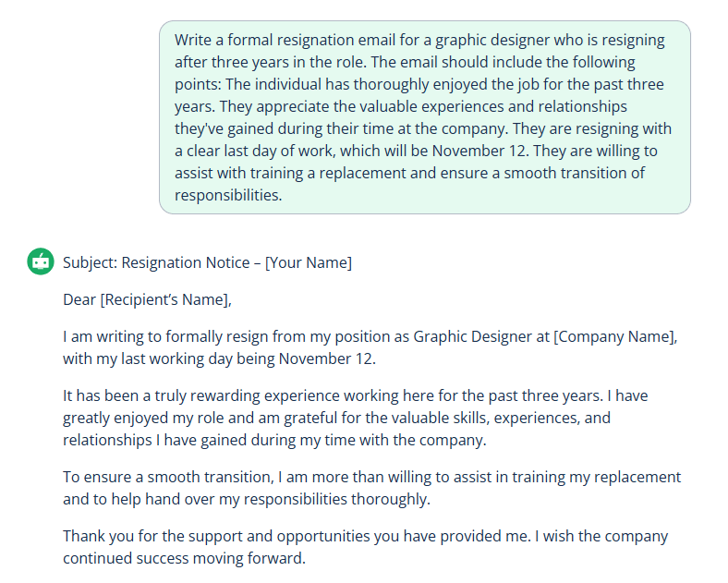The height and width of the screenshot is (583, 728).
Task: Click "I am writing to formally resign" text
Action: [164, 336]
